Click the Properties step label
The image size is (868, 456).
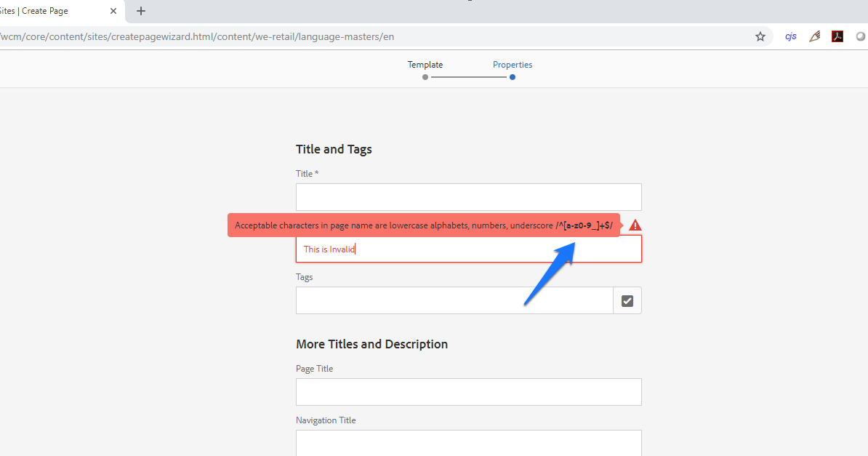513,64
